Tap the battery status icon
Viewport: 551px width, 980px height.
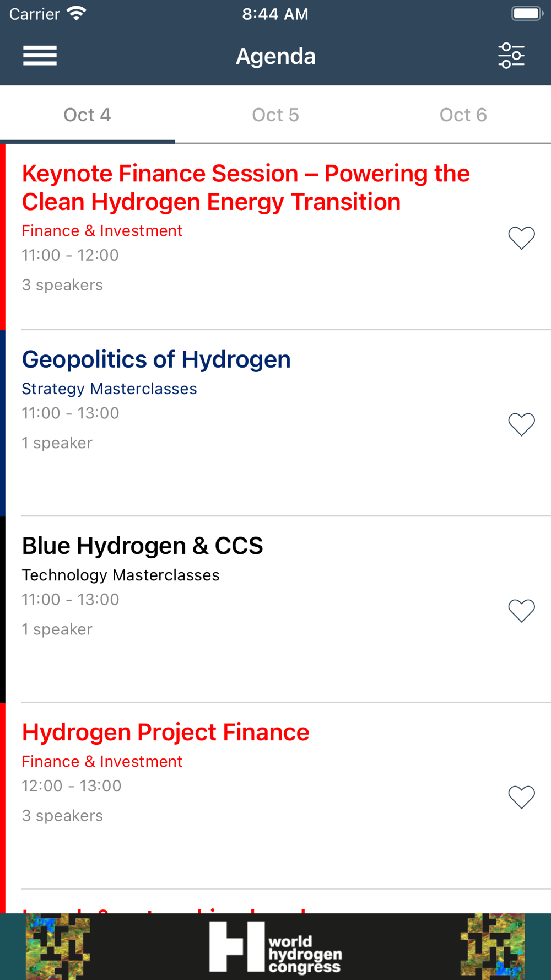(x=527, y=13)
